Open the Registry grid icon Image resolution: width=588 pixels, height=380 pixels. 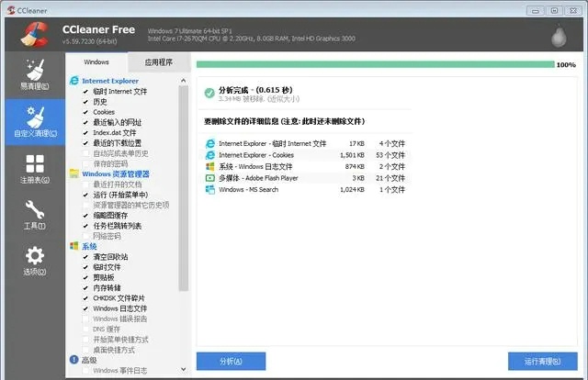click(x=35, y=163)
